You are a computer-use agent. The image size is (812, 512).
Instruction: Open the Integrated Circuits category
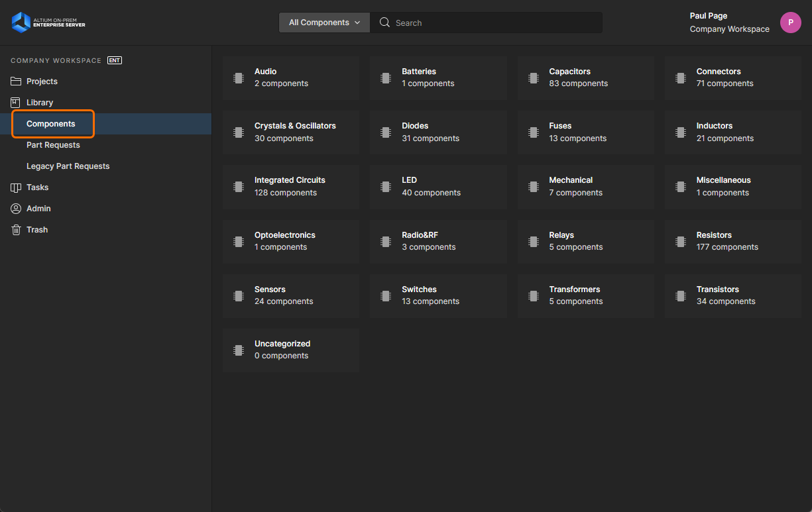(290, 186)
